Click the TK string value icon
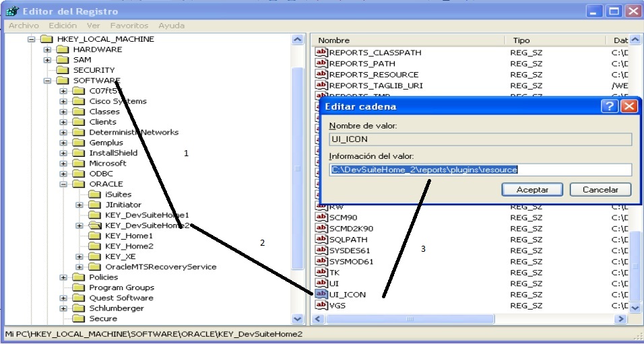Image resolution: width=644 pixels, height=344 pixels. (321, 272)
